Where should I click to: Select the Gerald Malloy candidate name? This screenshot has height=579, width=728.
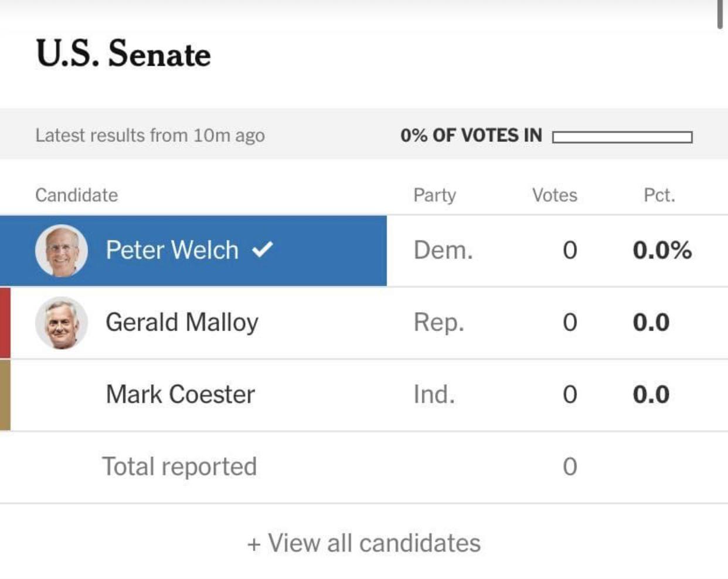tap(182, 323)
